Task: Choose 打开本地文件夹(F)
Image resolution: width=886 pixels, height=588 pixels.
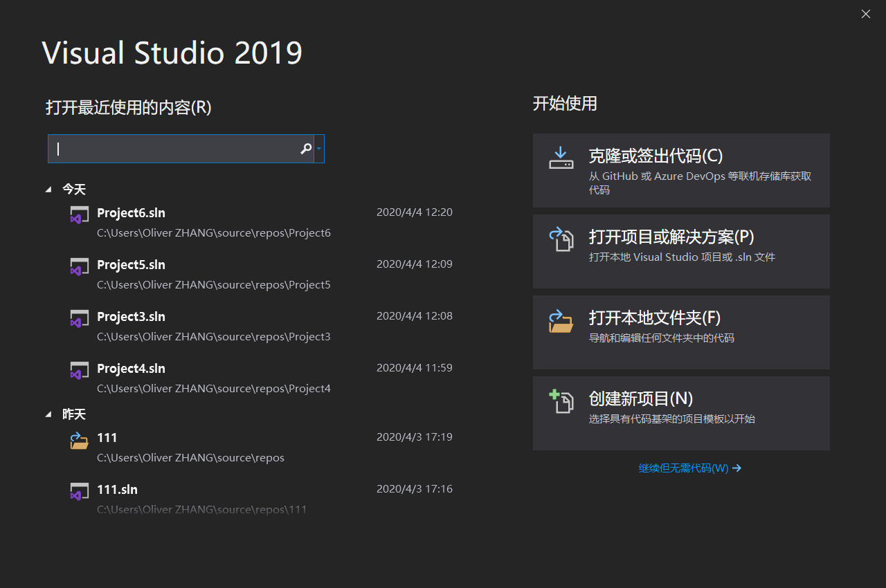Action: click(681, 332)
